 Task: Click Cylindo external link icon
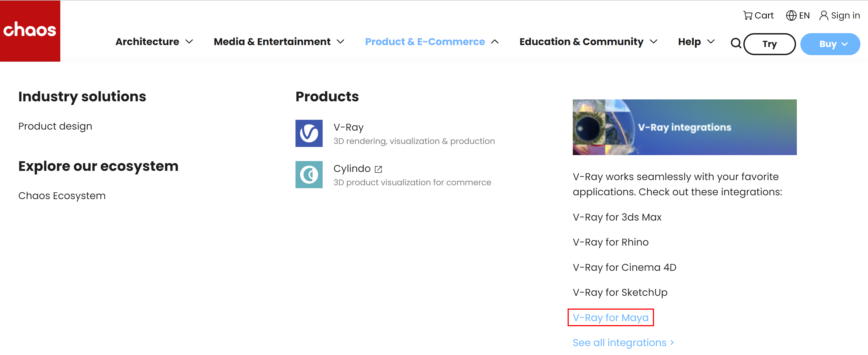coord(378,169)
